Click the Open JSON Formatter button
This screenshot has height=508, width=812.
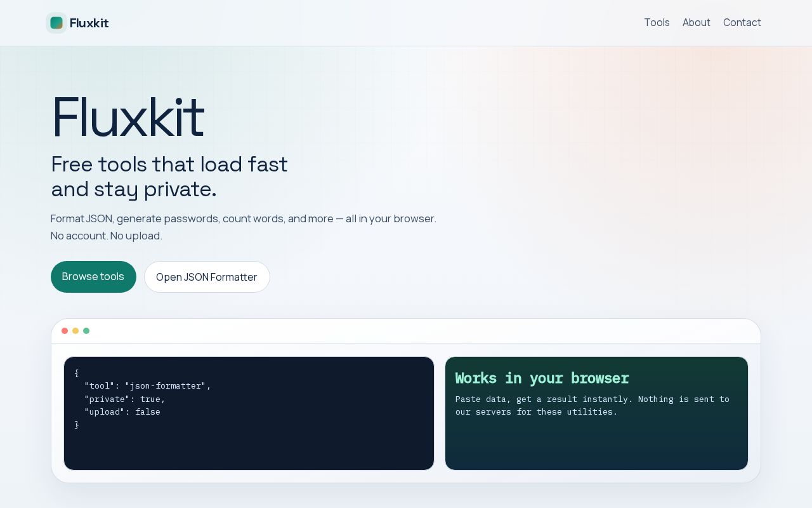(x=207, y=277)
